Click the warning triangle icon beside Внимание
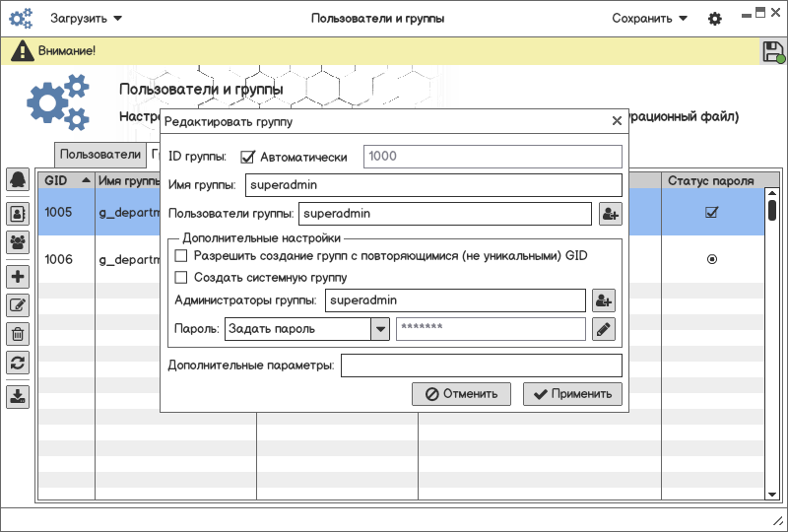The image size is (788, 532). (23, 51)
